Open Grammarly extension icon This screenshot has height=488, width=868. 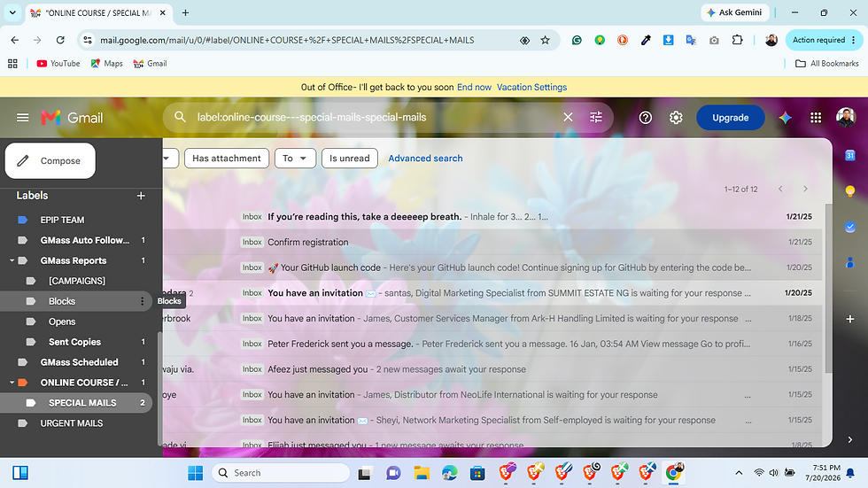577,40
